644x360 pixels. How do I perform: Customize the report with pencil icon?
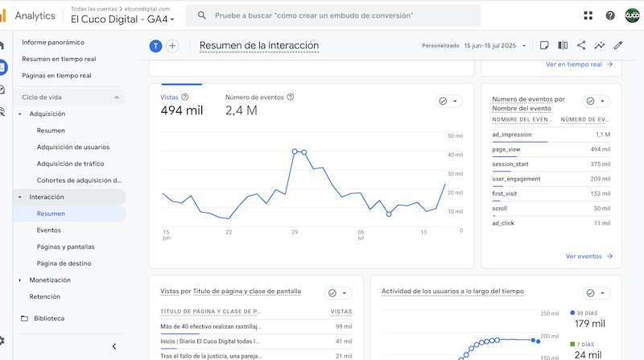[x=618, y=45]
